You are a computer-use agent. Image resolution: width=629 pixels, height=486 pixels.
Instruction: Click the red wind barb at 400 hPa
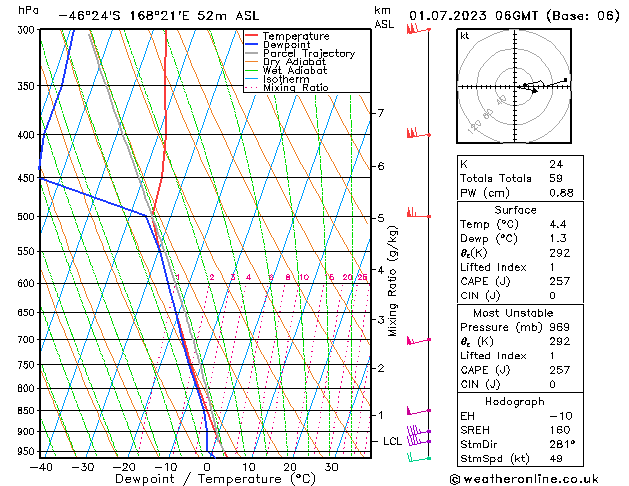pos(414,133)
